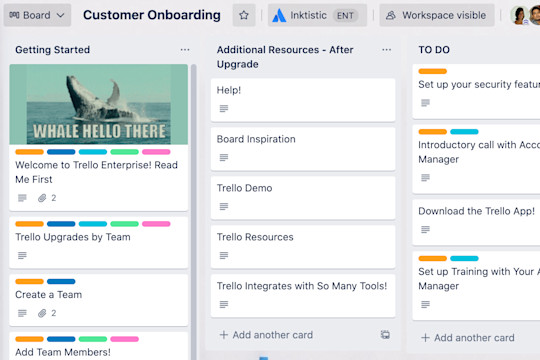Click description icon on Trello Resources card
This screenshot has width=540, height=360.
(224, 255)
